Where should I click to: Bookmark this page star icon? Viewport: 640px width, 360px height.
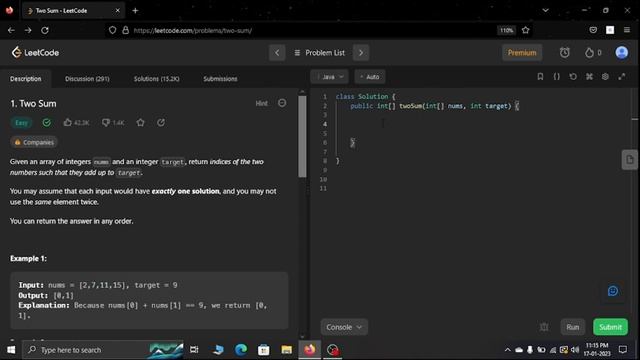[526, 30]
